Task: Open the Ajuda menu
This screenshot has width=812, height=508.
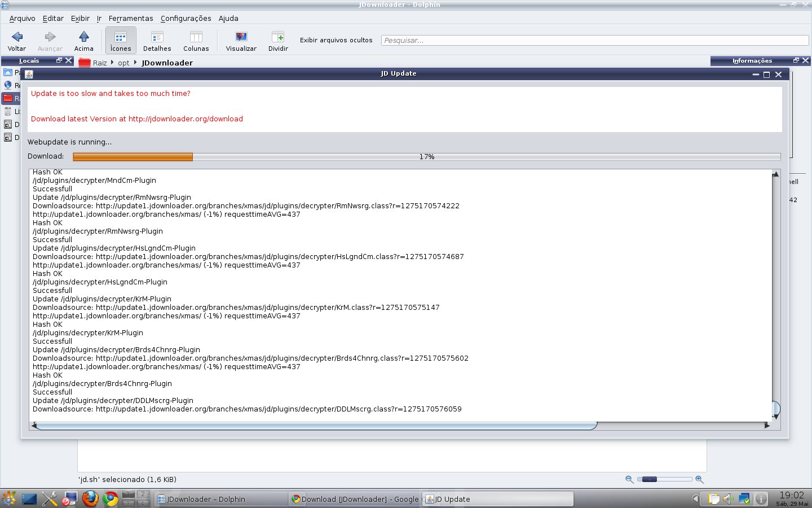Action: pos(228,18)
